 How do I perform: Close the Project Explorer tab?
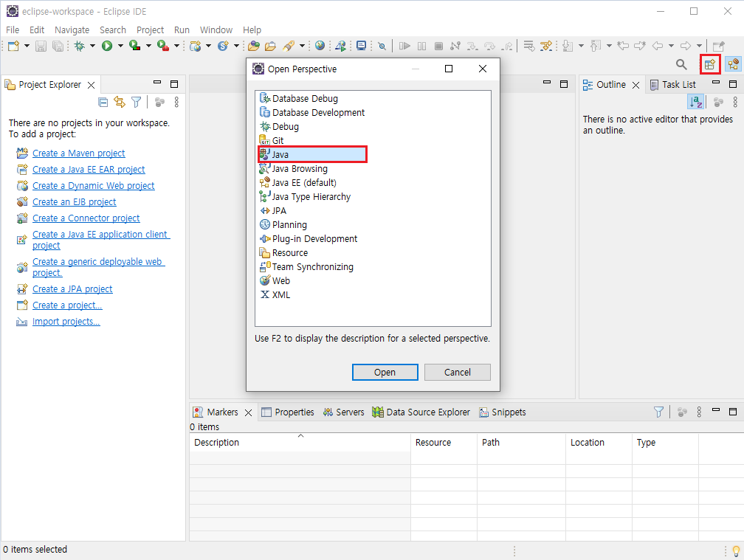[91, 85]
